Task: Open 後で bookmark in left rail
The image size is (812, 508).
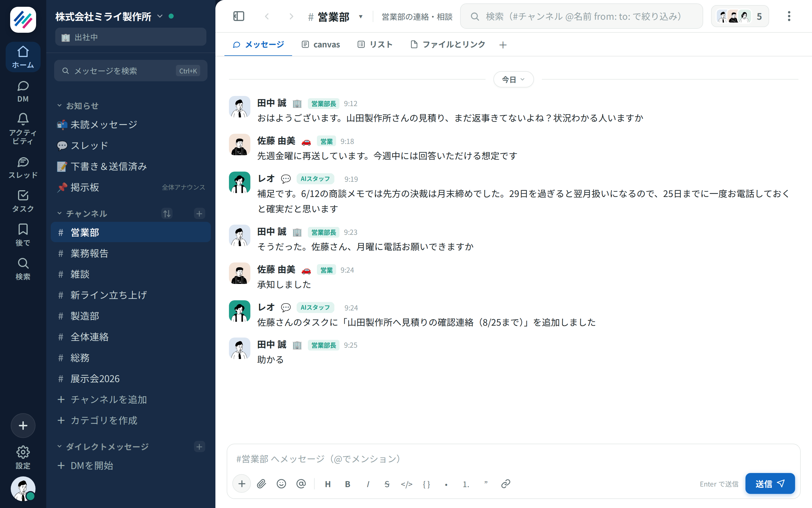Action: tap(23, 235)
